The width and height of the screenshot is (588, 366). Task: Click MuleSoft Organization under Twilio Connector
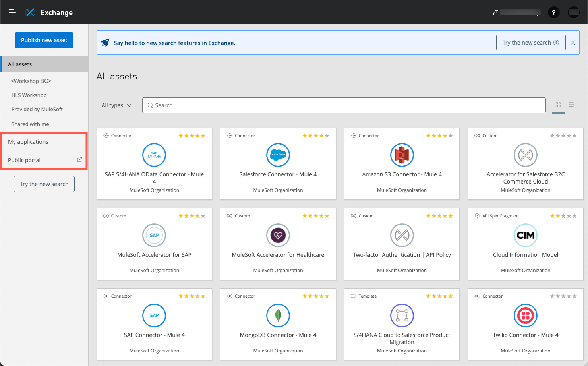pos(526,351)
